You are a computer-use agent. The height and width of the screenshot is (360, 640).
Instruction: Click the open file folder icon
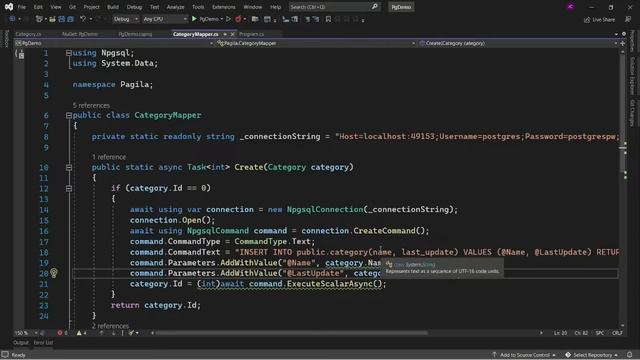point(52,19)
